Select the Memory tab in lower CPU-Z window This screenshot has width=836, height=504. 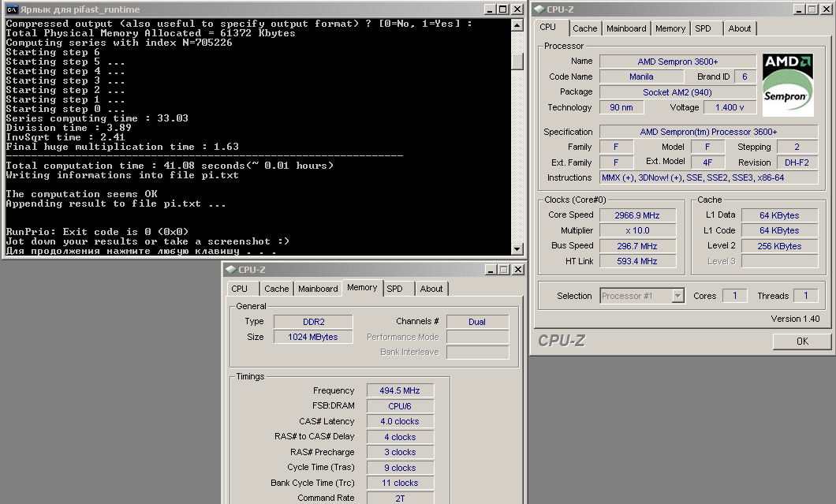click(x=362, y=287)
